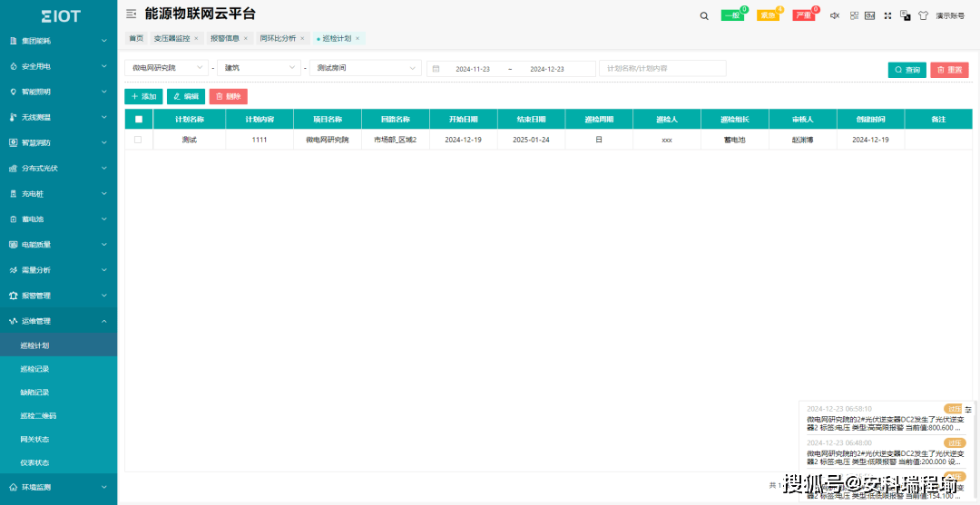Click the 集团能耗 sidebar icon
The height and width of the screenshot is (505, 980).
click(x=13, y=41)
